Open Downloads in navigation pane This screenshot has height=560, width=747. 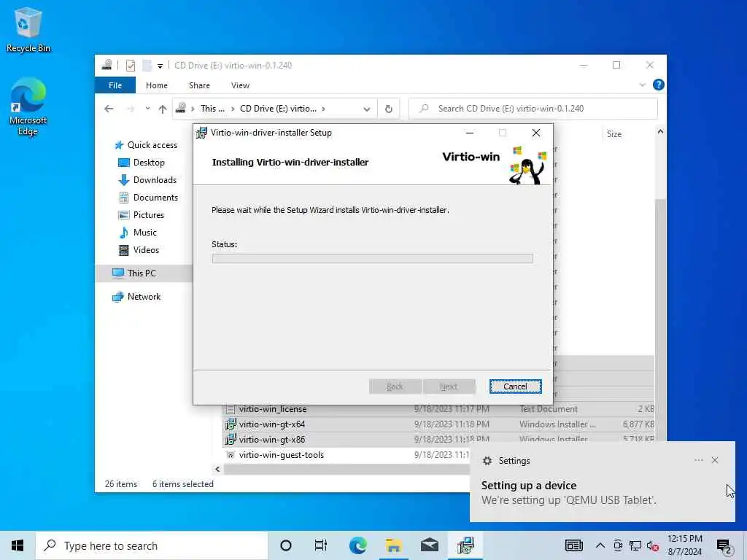coord(147,180)
